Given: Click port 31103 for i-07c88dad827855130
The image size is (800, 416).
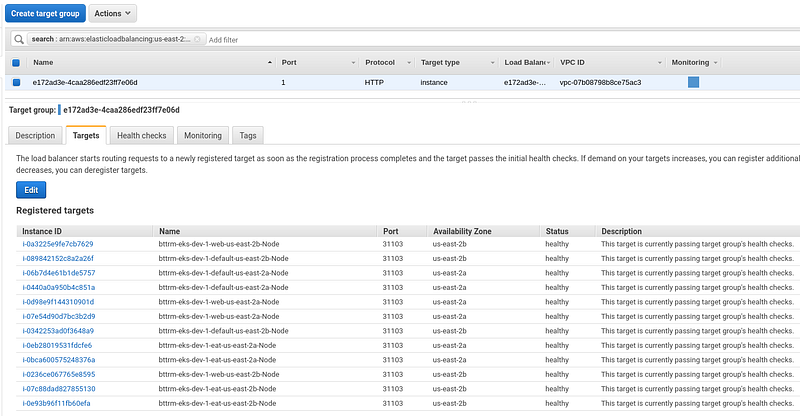Looking at the screenshot, I should click(x=393, y=389).
